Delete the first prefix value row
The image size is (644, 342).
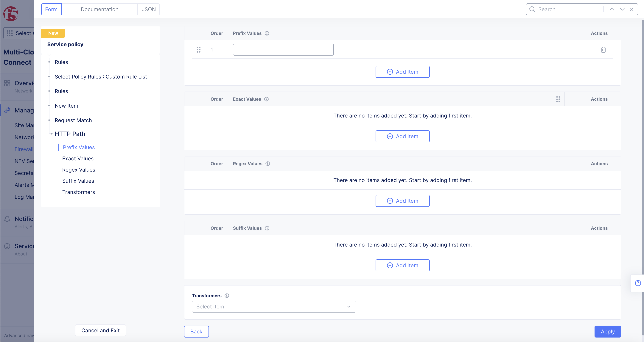tap(603, 49)
